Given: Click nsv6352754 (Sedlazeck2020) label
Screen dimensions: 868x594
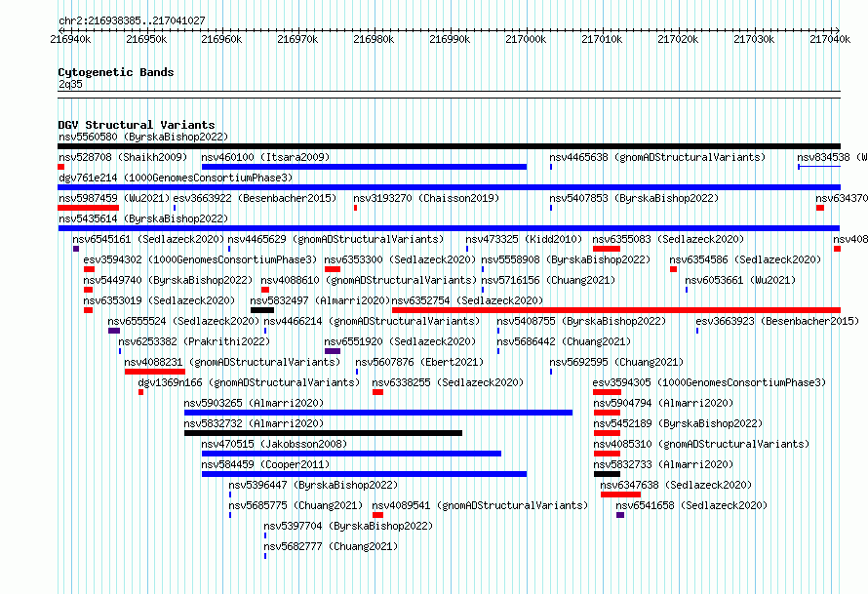Looking at the screenshot, I should click(x=467, y=300).
